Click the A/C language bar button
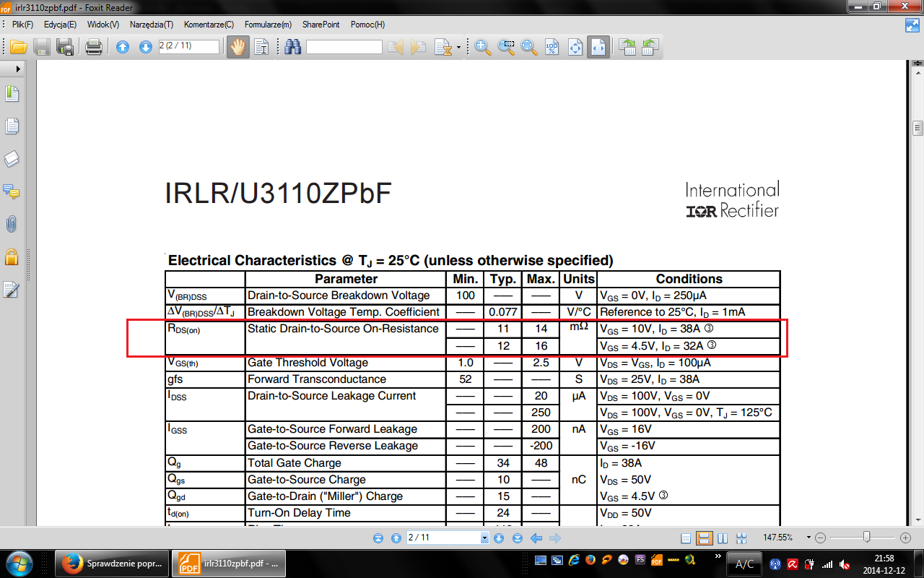 [745, 564]
